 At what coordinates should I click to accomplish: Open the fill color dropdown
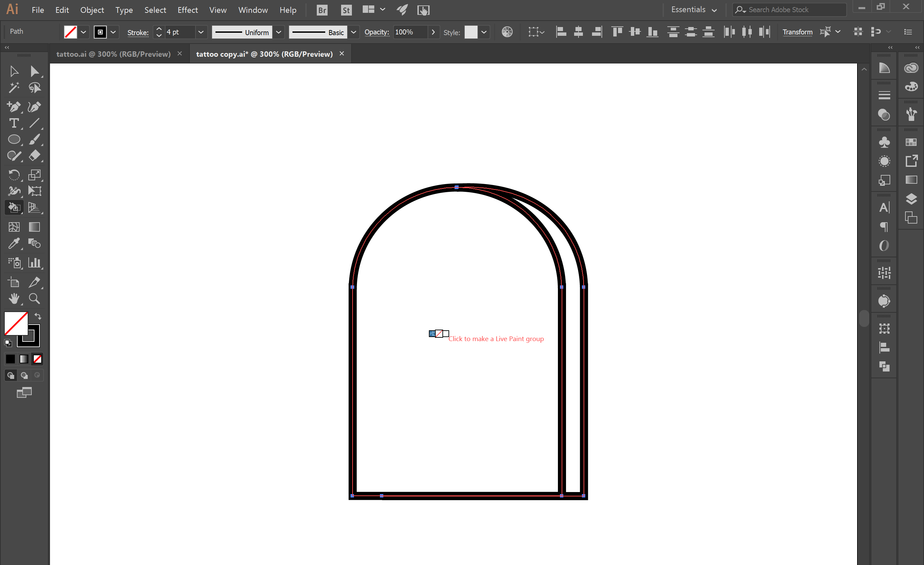(83, 32)
